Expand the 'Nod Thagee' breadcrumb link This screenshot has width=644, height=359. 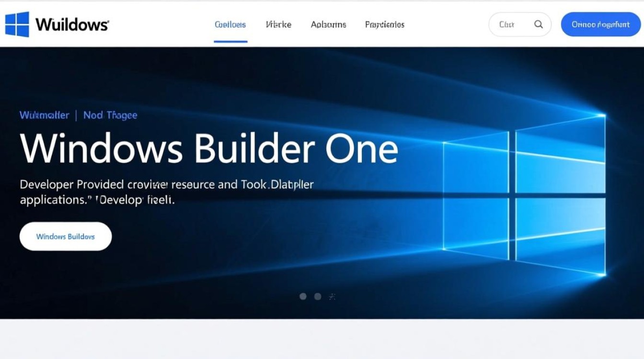[x=111, y=115]
